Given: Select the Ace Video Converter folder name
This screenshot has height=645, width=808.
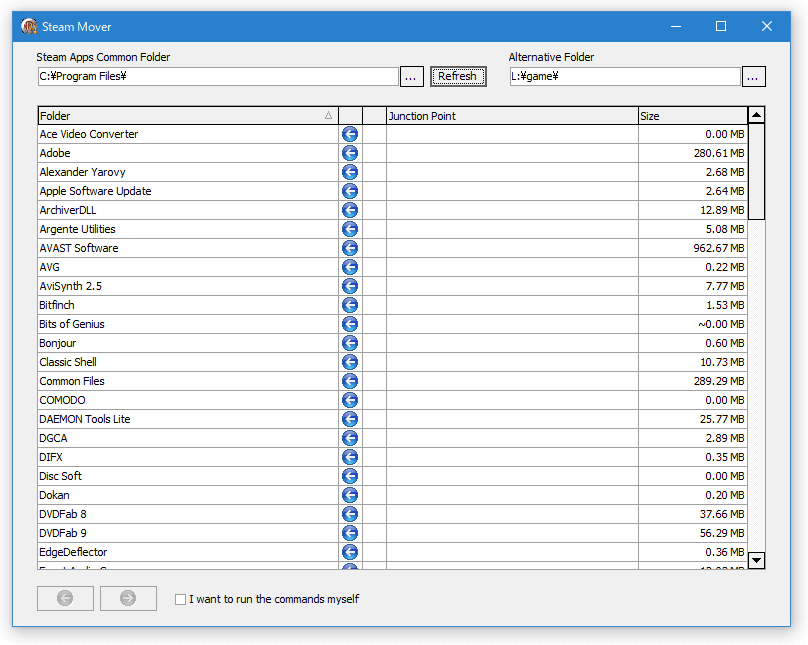Looking at the screenshot, I should (89, 134).
